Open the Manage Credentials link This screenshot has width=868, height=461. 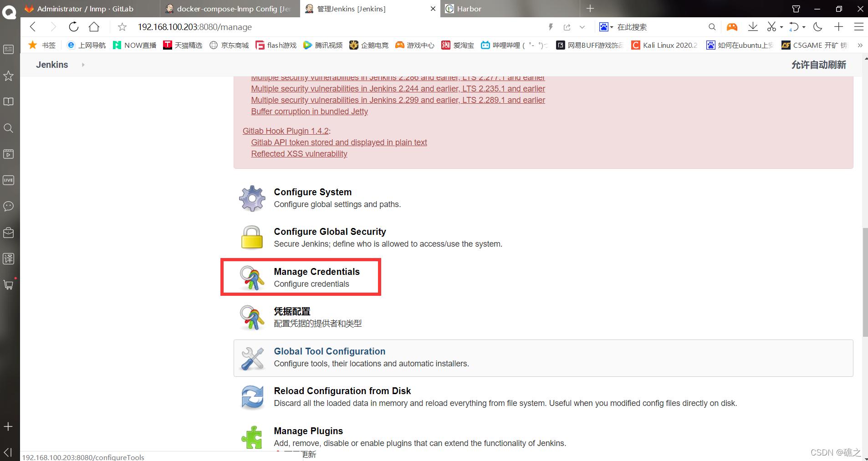(317, 272)
